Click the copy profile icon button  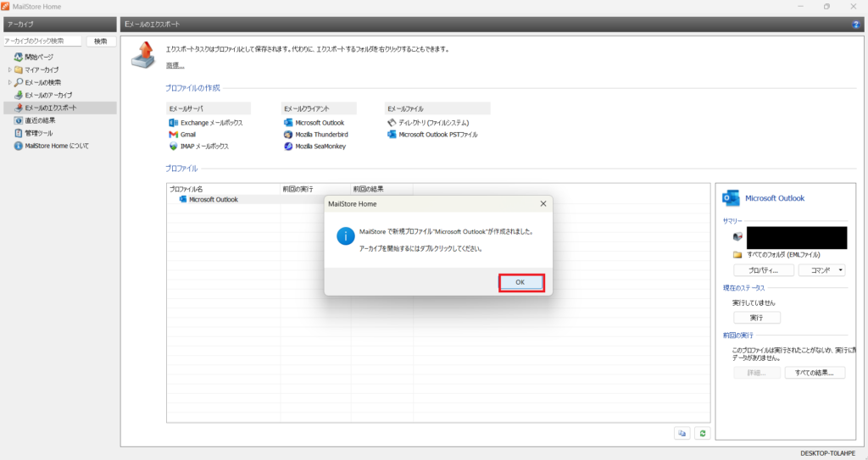682,434
